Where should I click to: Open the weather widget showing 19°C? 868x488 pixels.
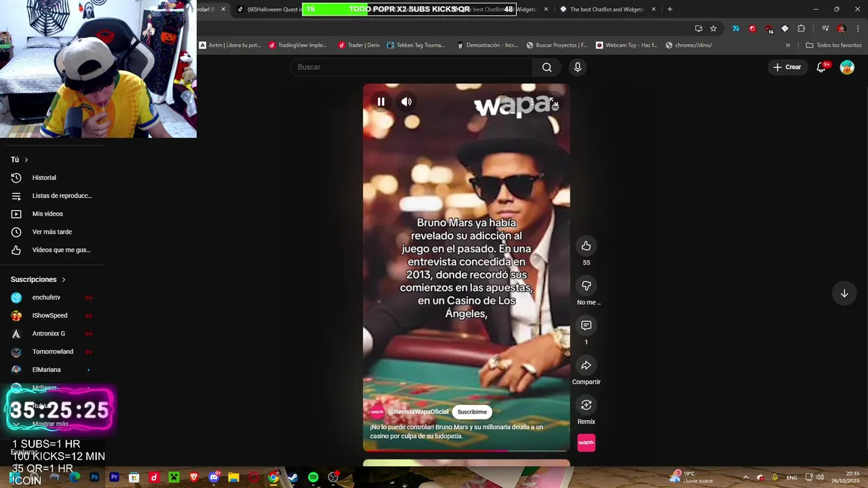691,477
